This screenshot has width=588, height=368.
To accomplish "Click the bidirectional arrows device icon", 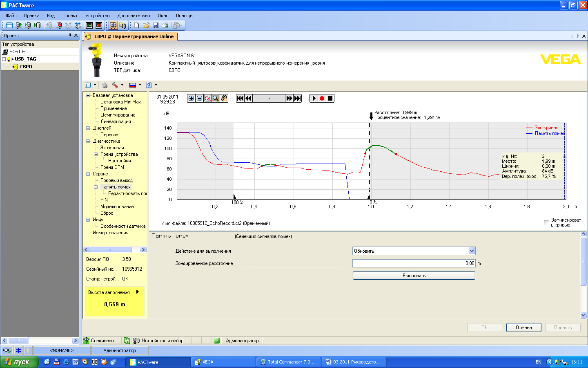I will (x=78, y=25).
